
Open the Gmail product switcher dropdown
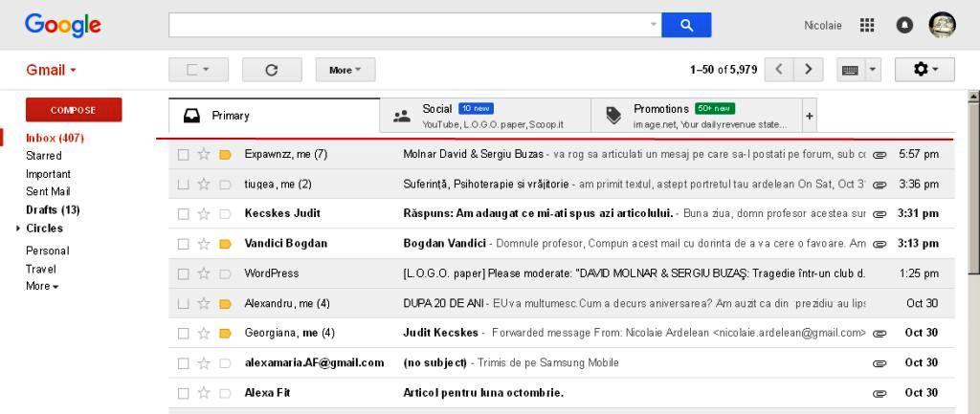pyautogui.click(x=51, y=70)
